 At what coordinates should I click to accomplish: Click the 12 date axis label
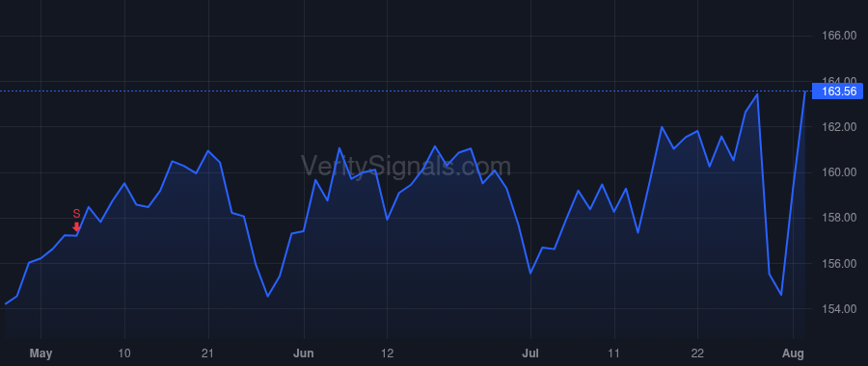387,353
